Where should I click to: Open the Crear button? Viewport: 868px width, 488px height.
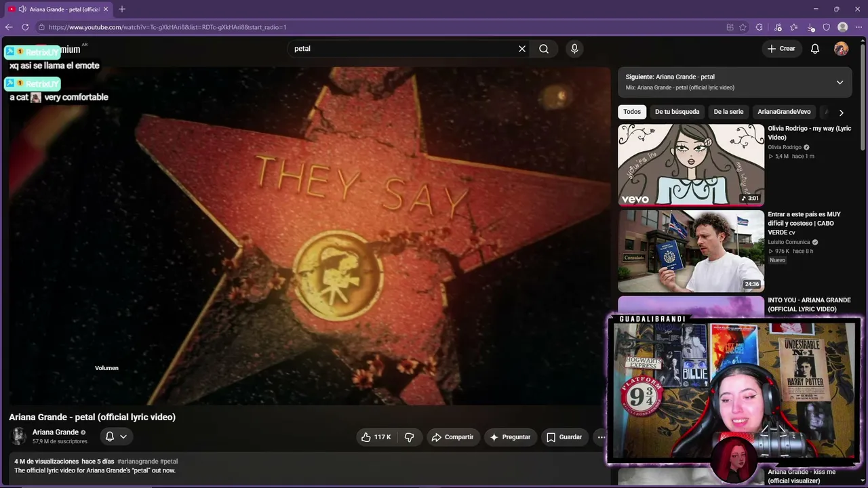[x=781, y=49]
